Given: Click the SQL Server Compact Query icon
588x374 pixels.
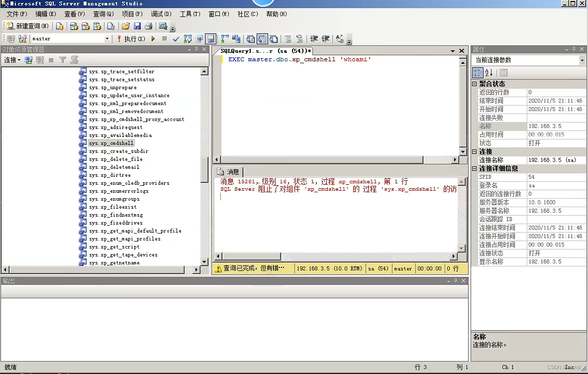Looking at the screenshot, I should (110, 26).
